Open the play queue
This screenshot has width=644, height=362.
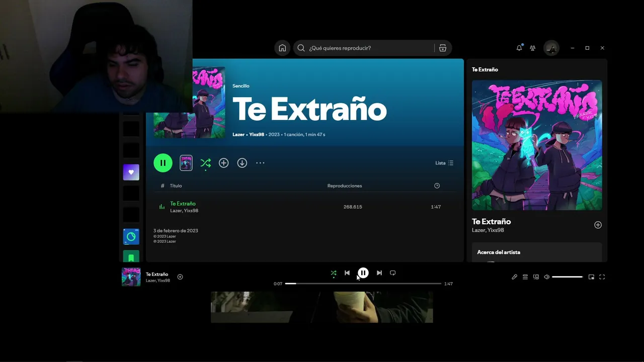pos(525,277)
